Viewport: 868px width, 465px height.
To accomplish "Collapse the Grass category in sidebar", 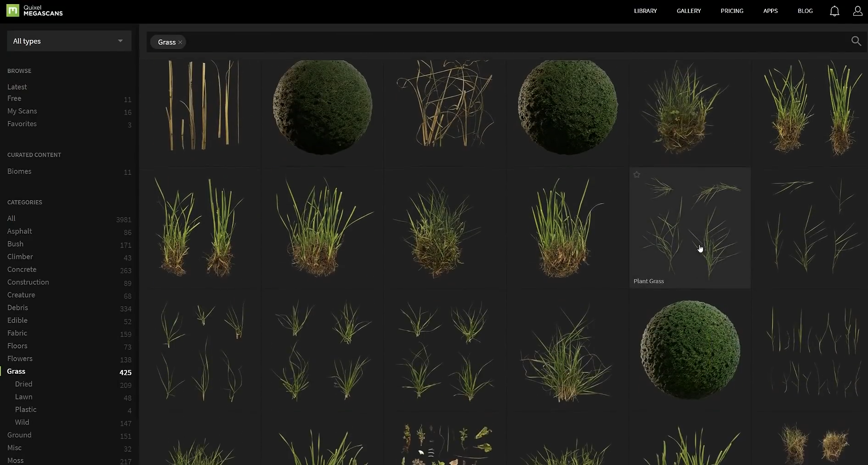I will pos(16,371).
